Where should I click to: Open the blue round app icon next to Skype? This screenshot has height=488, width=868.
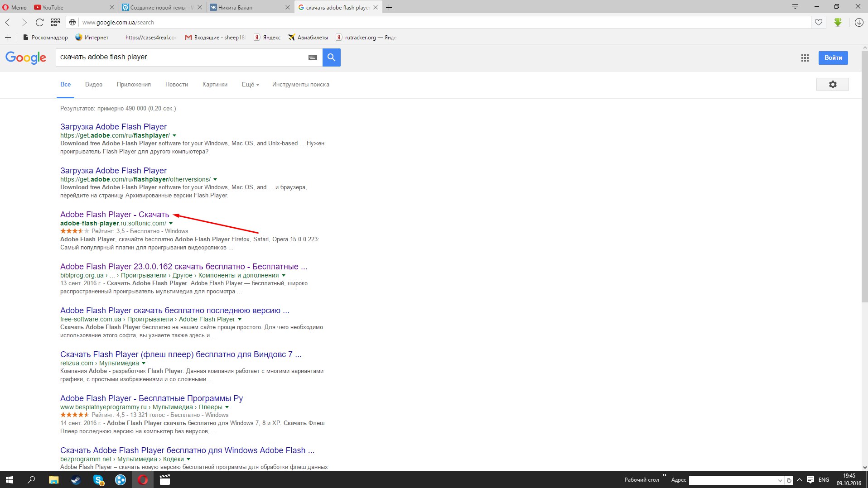pyautogui.click(x=121, y=480)
